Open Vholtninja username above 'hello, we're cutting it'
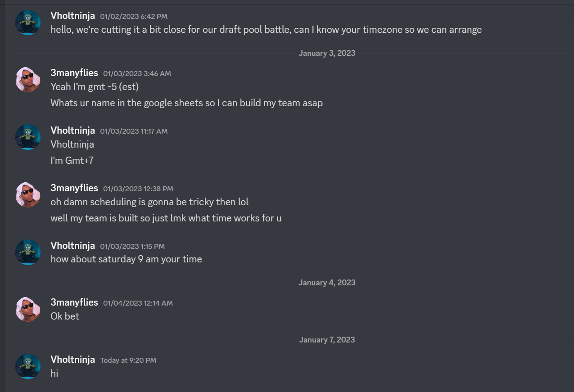The width and height of the screenshot is (574, 392). 73,16
